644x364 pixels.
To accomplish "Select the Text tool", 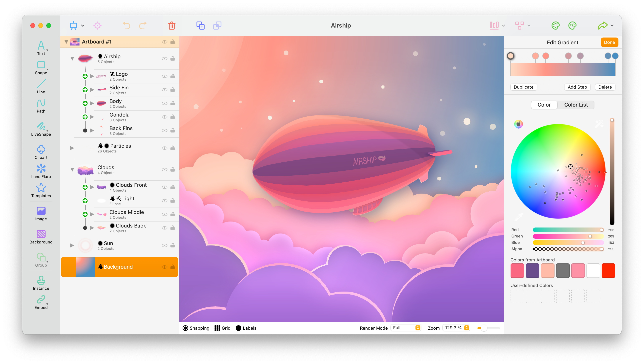I will (x=41, y=48).
